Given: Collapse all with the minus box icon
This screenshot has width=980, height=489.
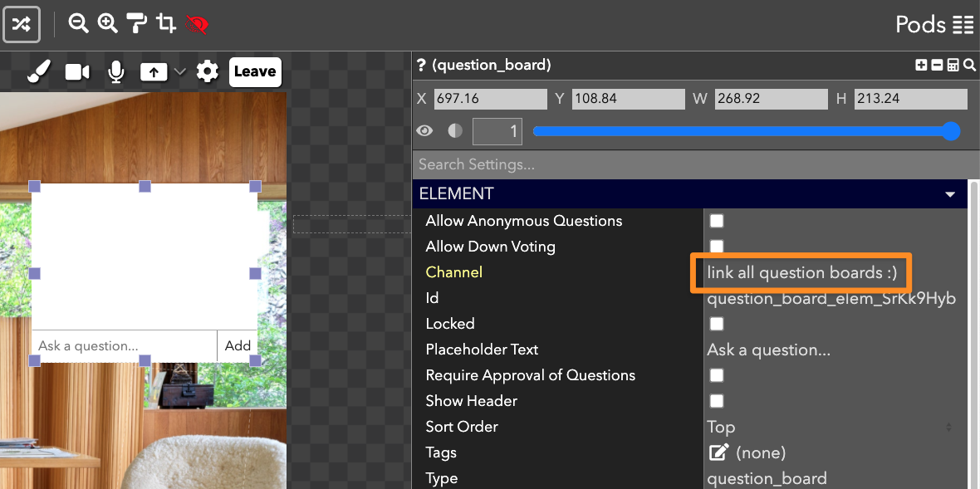Looking at the screenshot, I should (937, 65).
